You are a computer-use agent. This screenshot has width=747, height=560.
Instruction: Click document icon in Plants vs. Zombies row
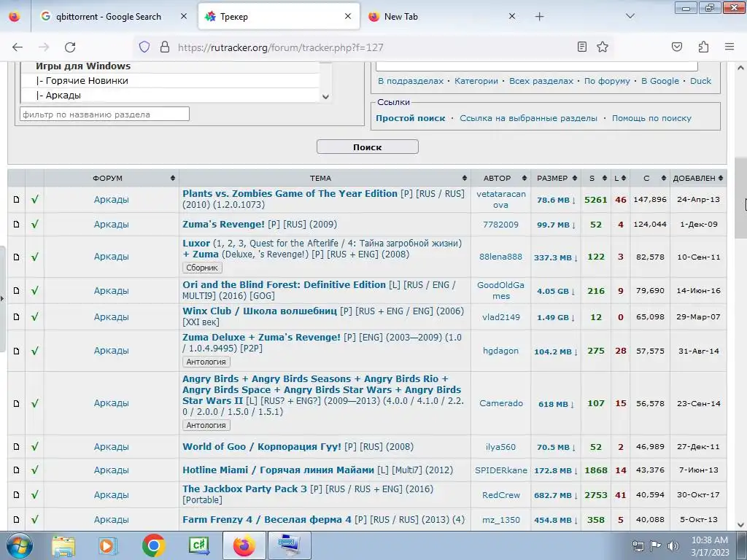(16, 200)
